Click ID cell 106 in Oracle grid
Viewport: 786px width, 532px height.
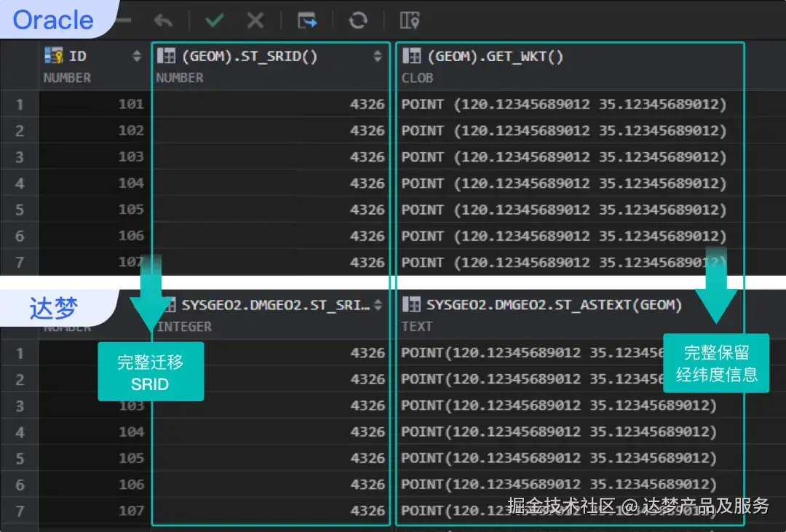(95, 236)
